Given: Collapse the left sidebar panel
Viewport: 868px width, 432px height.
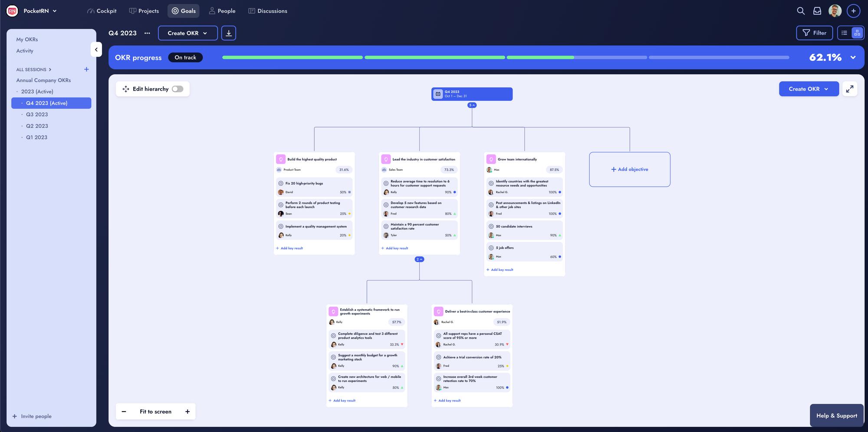Looking at the screenshot, I should [x=96, y=49].
